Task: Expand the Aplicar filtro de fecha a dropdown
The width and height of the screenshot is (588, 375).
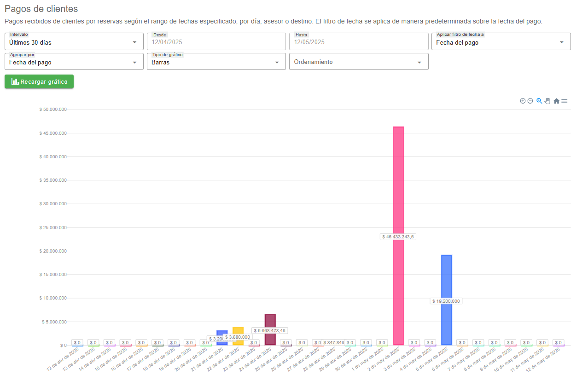Action: 501,42
